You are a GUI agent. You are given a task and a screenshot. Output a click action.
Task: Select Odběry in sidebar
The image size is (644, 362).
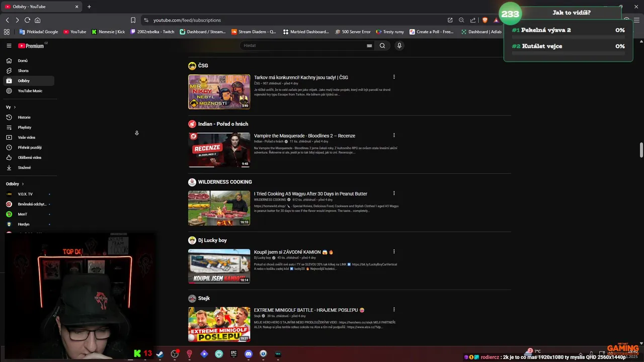[x=28, y=81]
